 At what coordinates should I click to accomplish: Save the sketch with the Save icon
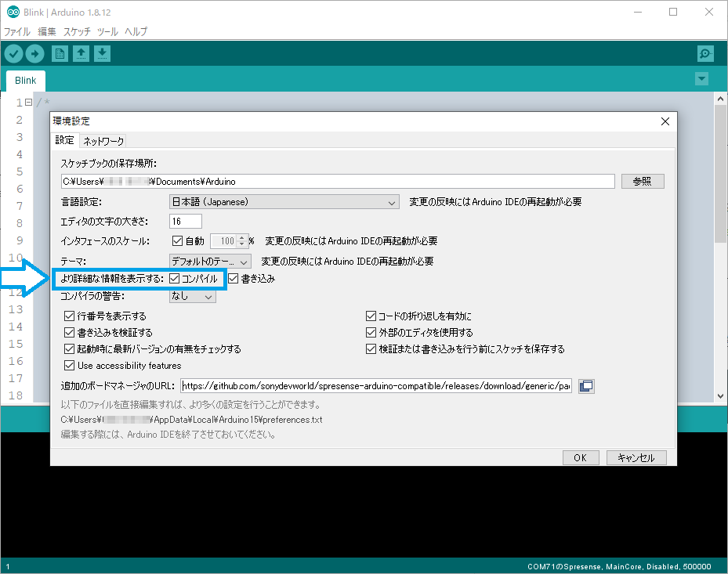tap(102, 54)
